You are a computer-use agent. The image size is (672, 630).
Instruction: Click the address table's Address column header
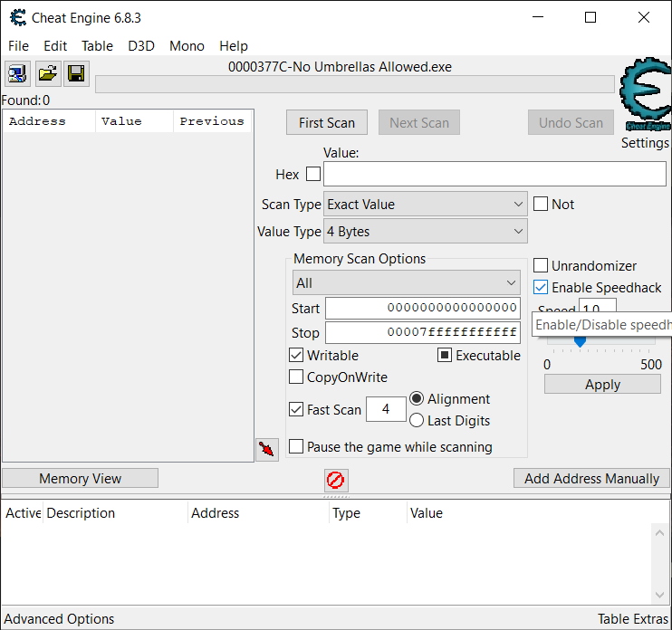coord(258,512)
